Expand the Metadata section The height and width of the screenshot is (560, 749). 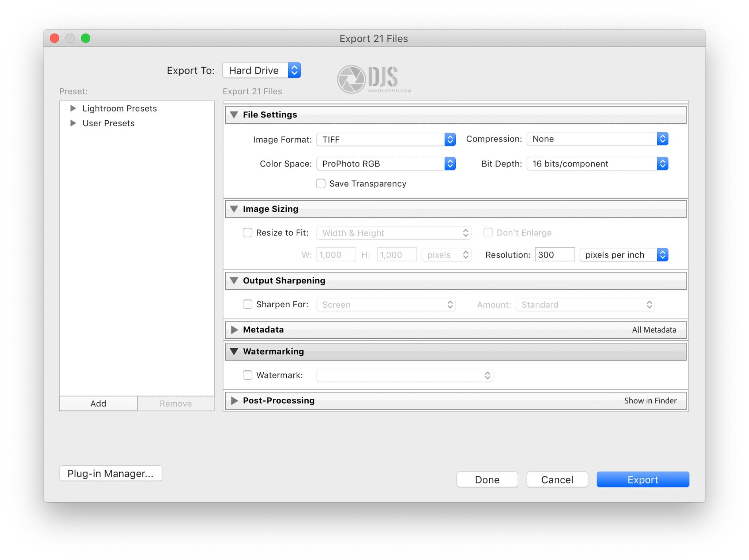click(234, 330)
